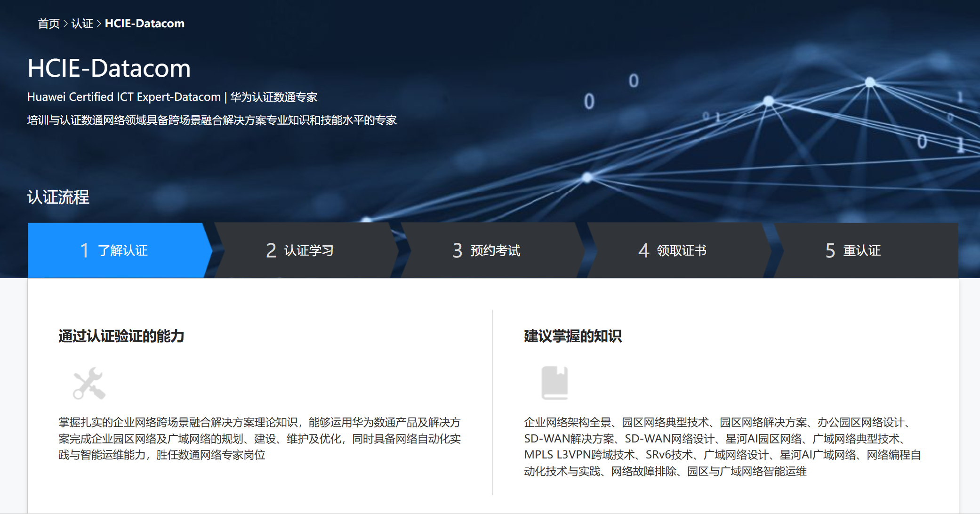Open the 认证 breadcrumb link

click(82, 24)
